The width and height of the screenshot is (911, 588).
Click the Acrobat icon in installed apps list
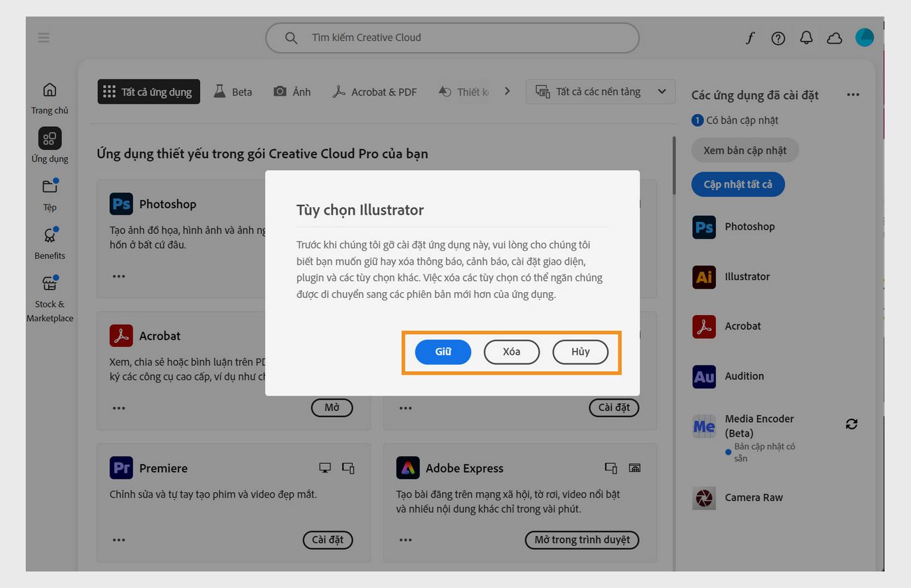pos(704,326)
